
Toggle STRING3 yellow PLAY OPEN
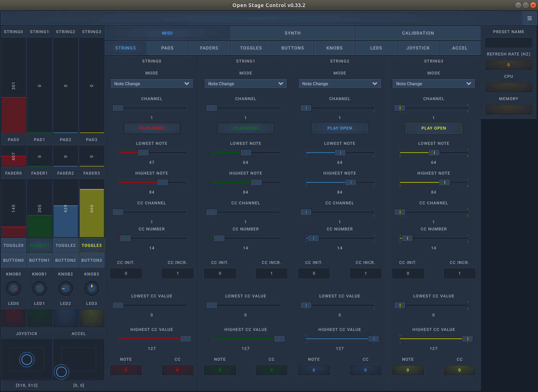coord(434,128)
